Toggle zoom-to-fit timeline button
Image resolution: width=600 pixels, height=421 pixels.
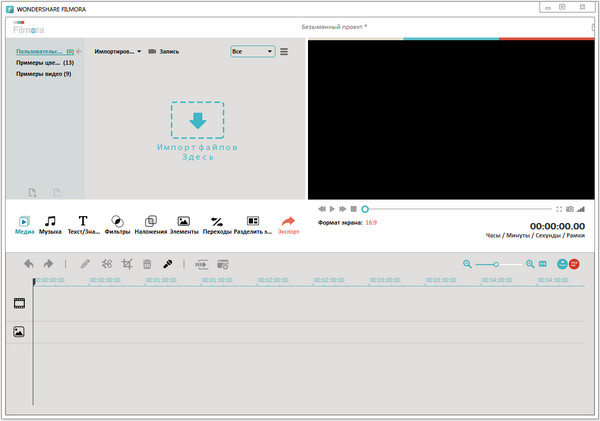pyautogui.click(x=543, y=264)
